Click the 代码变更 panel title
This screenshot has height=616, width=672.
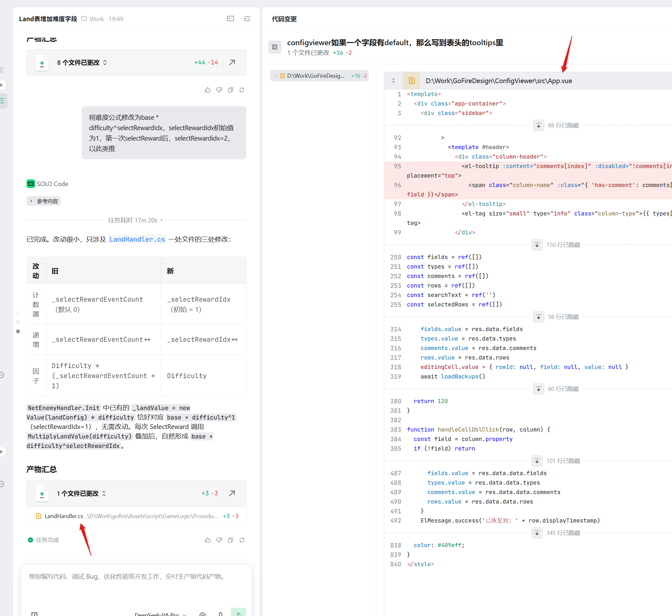coord(284,19)
